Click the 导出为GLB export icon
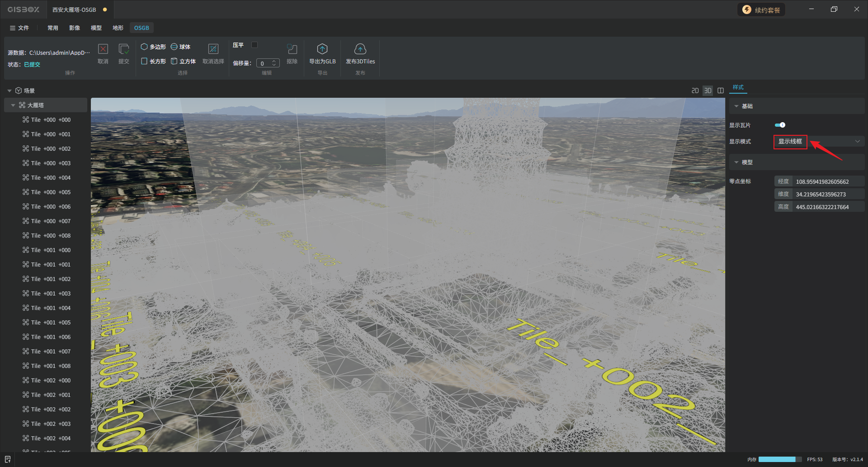 point(322,49)
